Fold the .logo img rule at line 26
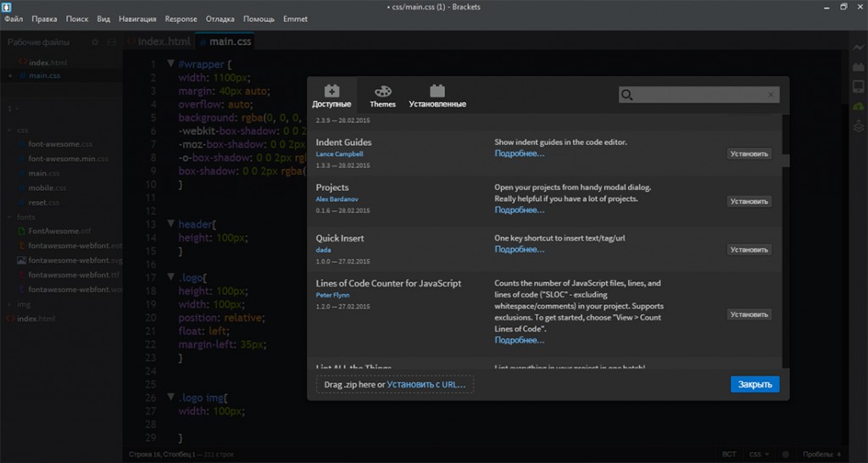Screen dimensions: 868x463 (170, 397)
